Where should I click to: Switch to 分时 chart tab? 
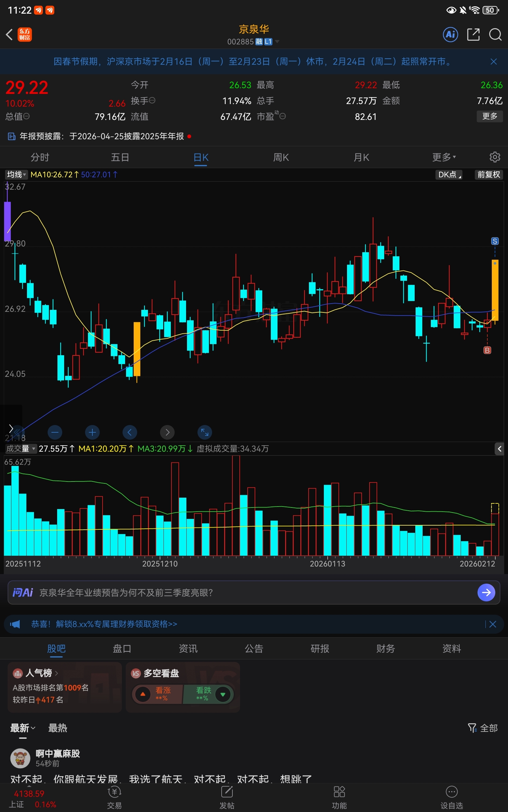pyautogui.click(x=40, y=157)
